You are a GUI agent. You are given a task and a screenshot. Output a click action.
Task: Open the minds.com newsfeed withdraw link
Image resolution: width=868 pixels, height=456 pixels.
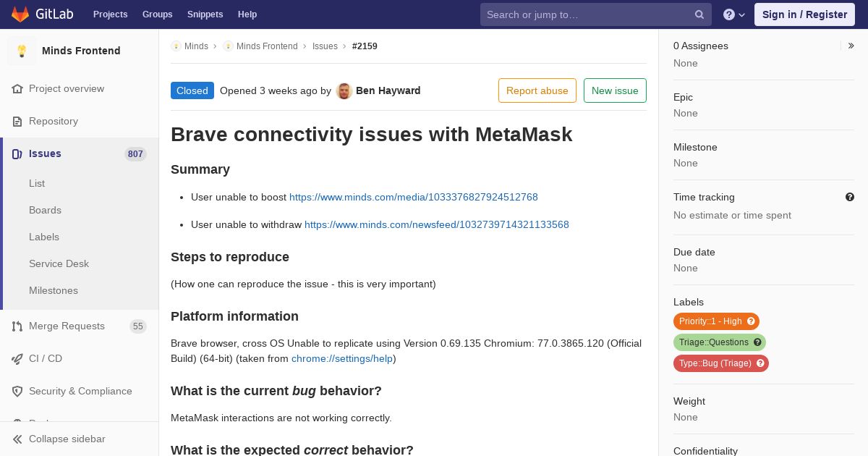point(437,225)
